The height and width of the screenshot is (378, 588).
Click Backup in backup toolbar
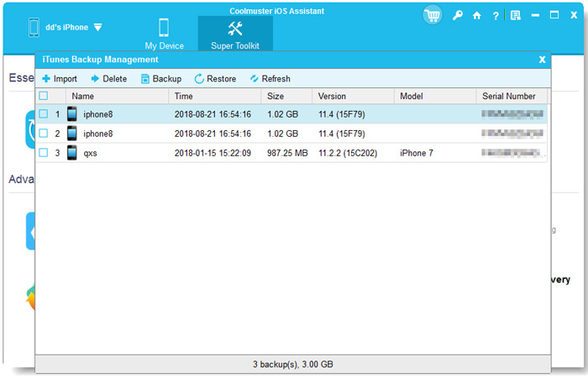click(x=161, y=79)
